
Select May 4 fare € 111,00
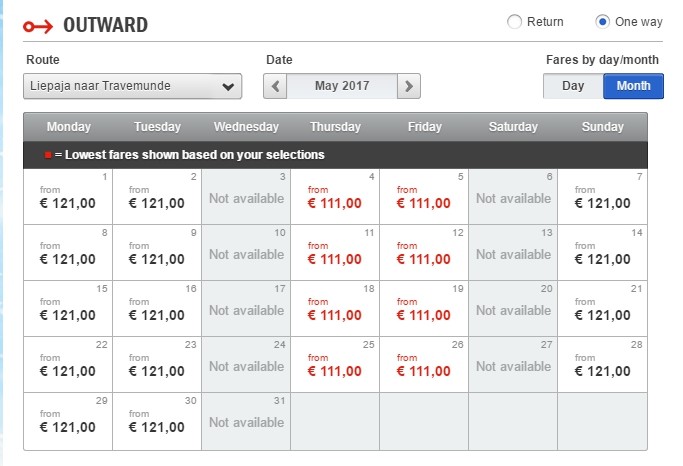point(335,197)
